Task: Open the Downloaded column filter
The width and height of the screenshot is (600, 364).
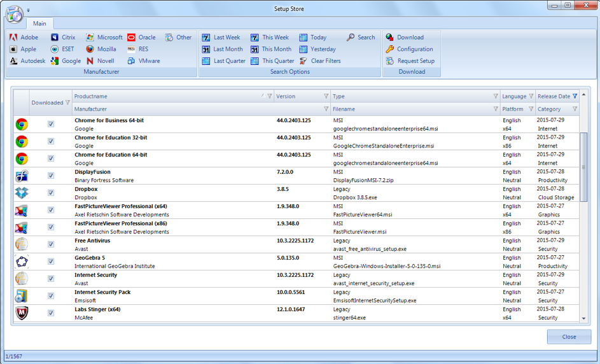Action: 67,102
